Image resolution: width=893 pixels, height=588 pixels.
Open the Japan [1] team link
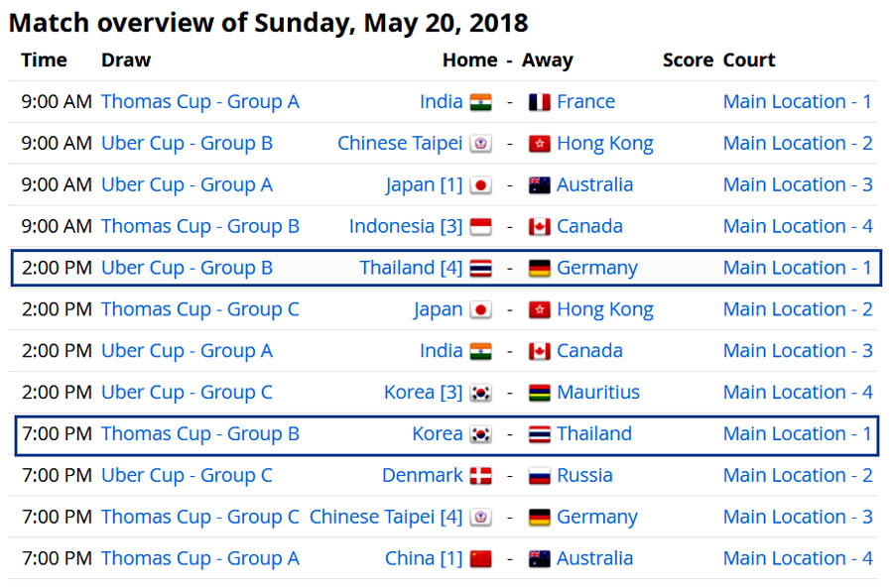pyautogui.click(x=424, y=185)
